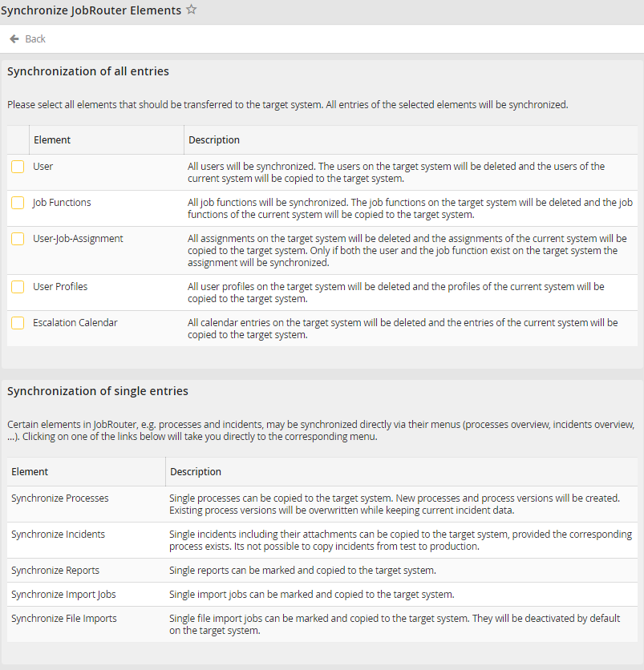Click the back arrow icon

(x=14, y=39)
